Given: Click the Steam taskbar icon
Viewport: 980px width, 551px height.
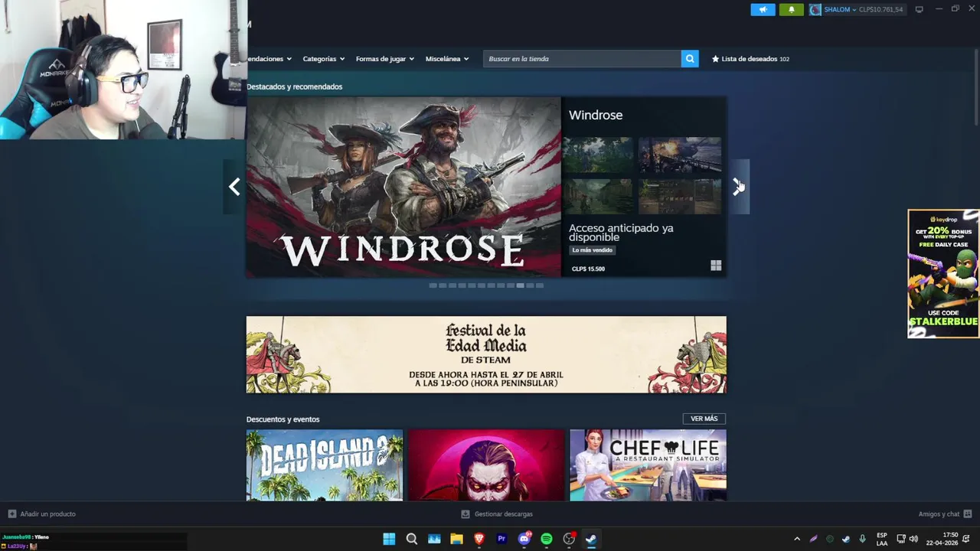Looking at the screenshot, I should [x=591, y=539].
